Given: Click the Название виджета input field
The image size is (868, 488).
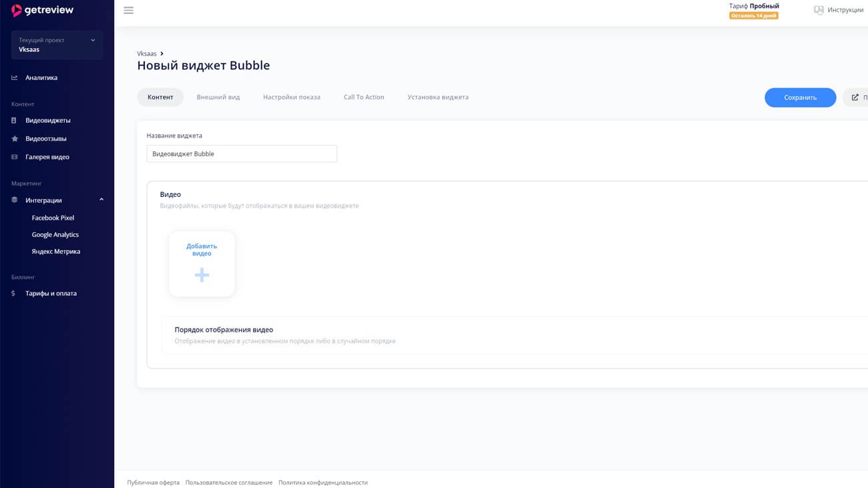Looking at the screenshot, I should pos(242,154).
